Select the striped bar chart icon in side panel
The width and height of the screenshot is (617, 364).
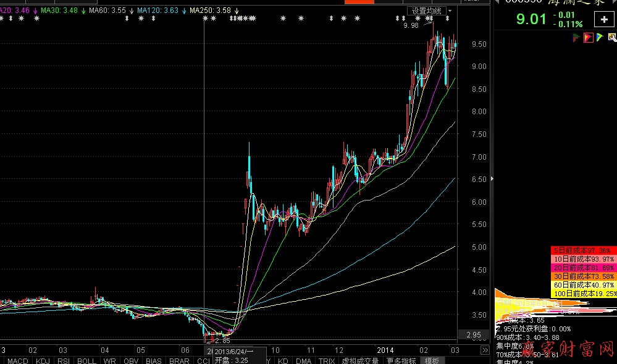tap(577, 38)
